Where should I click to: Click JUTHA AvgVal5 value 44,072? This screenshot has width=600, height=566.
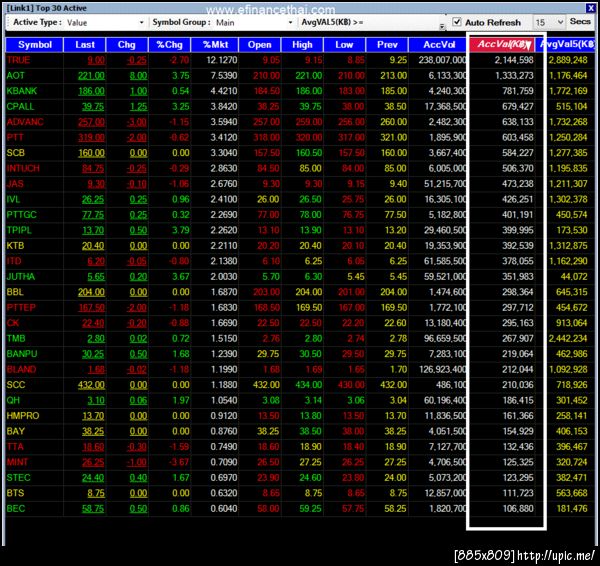point(574,277)
